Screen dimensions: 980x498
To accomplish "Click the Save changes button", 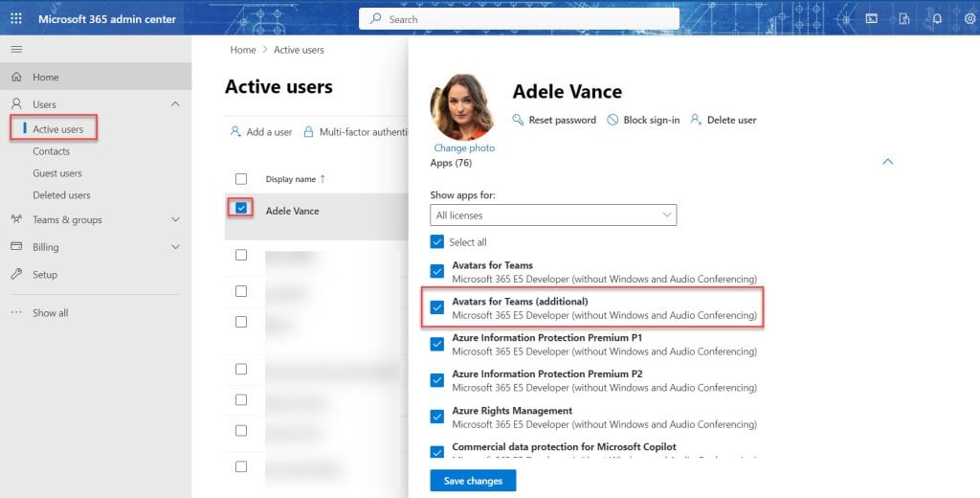I will (473, 481).
